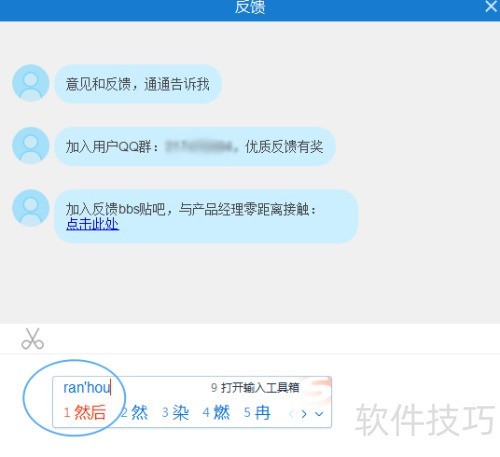Go to previous candidate page arrow
Image resolution: width=500 pixels, height=457 pixels.
tap(291, 414)
